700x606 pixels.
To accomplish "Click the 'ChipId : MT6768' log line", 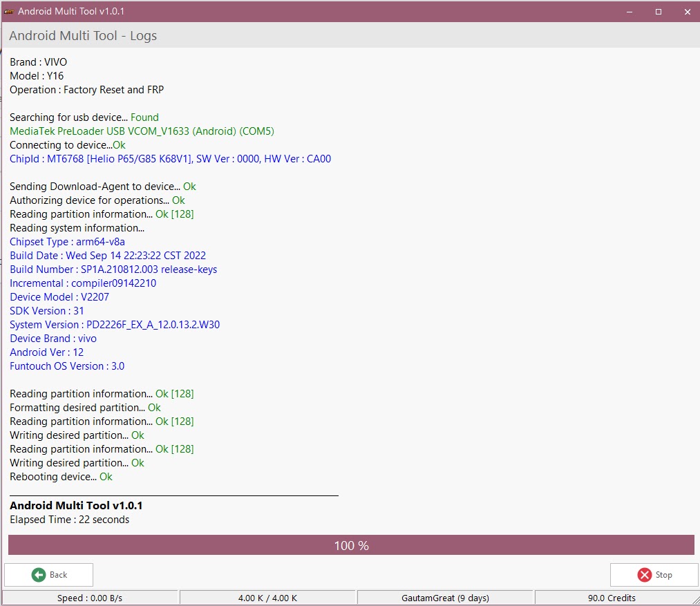I will [x=170, y=159].
